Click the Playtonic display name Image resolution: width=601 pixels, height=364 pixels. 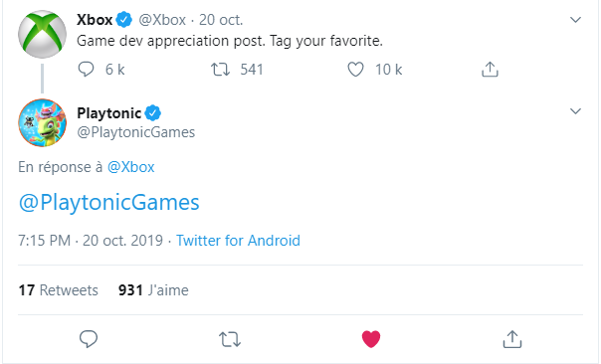(109, 113)
